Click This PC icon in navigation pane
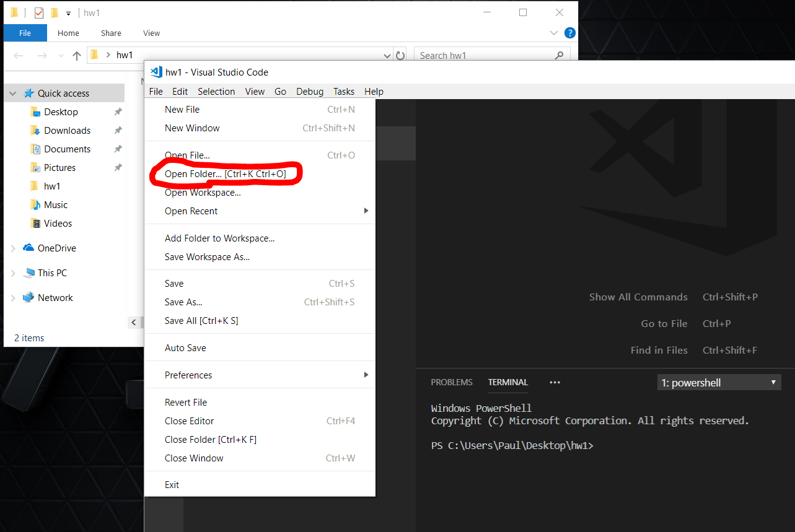The image size is (795, 532). pyautogui.click(x=29, y=273)
